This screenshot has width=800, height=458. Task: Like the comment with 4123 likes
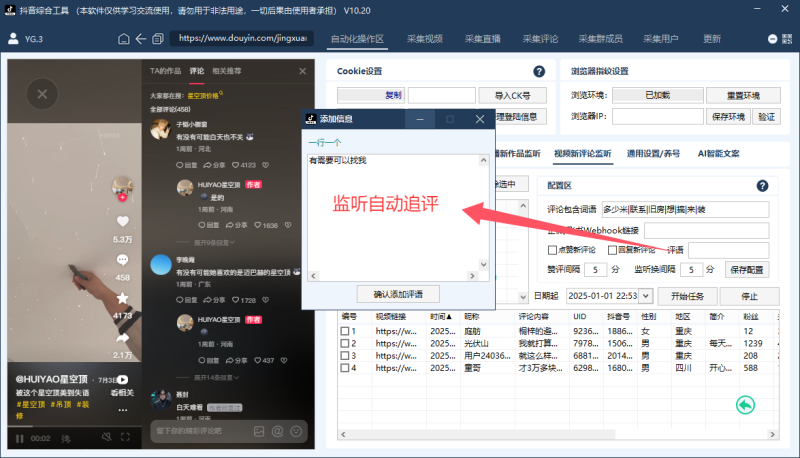[x=235, y=165]
